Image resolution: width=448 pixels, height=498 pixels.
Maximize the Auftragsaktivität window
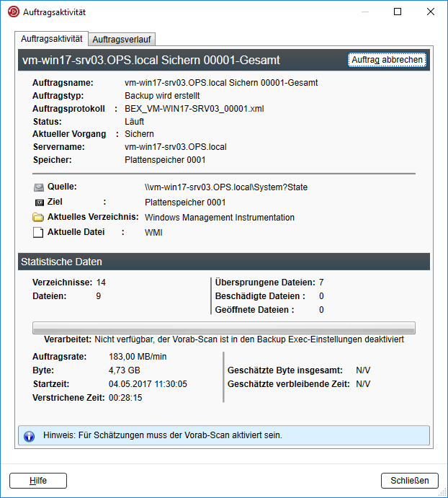pos(397,12)
